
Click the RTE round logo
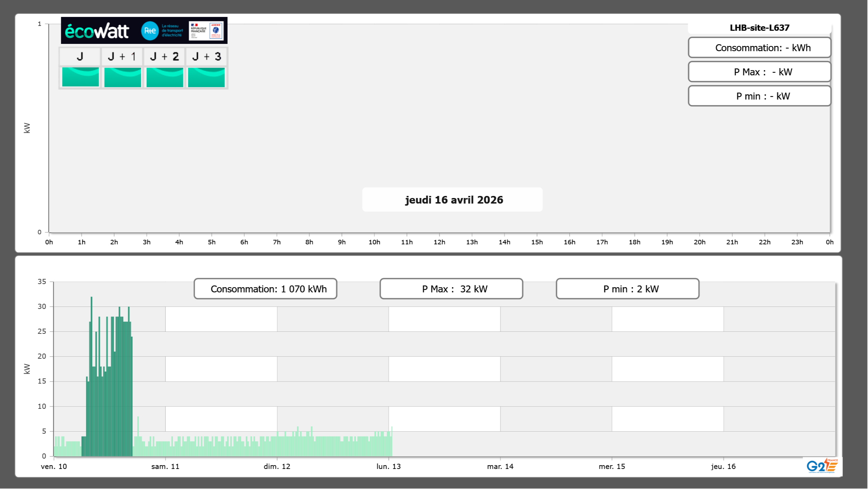click(150, 31)
